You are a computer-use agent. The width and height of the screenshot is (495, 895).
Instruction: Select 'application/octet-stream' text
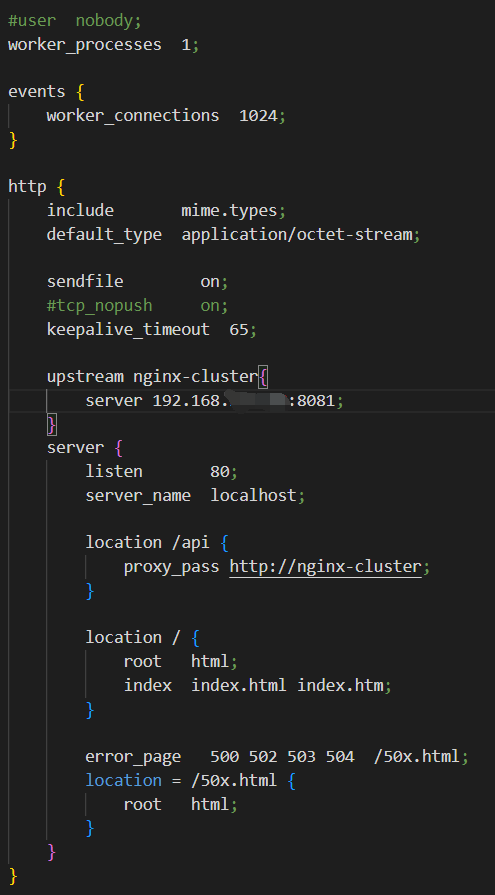tap(296, 235)
